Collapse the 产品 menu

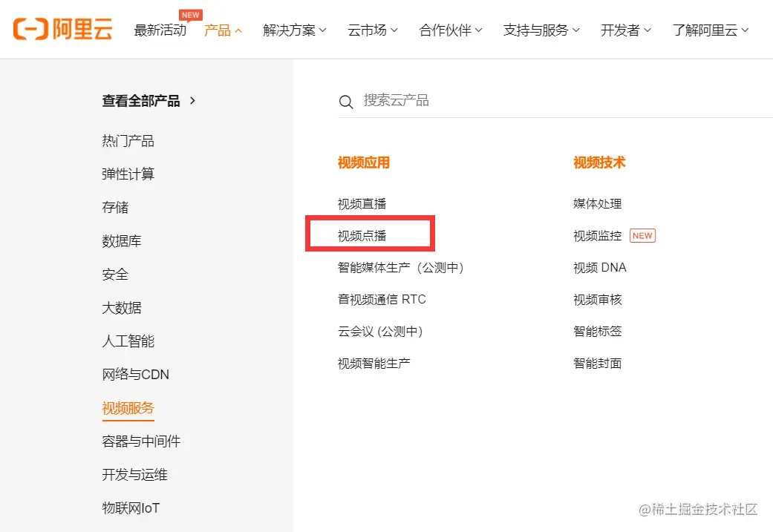coord(224,30)
